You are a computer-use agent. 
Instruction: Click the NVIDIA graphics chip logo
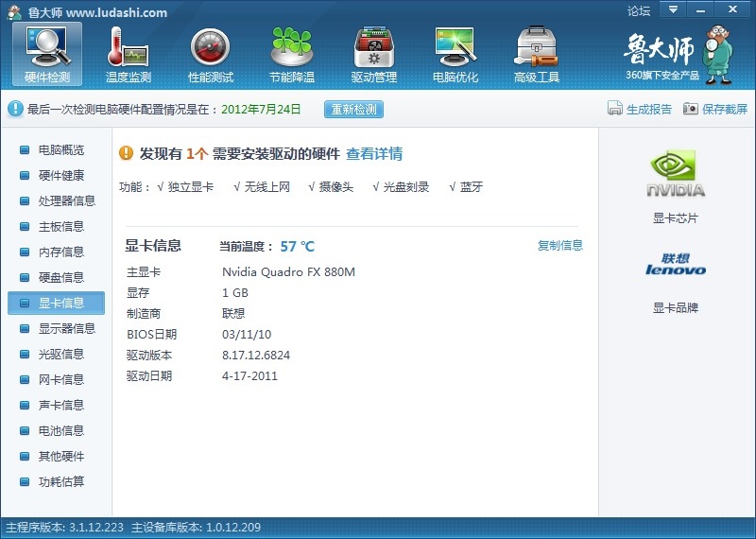(x=676, y=175)
